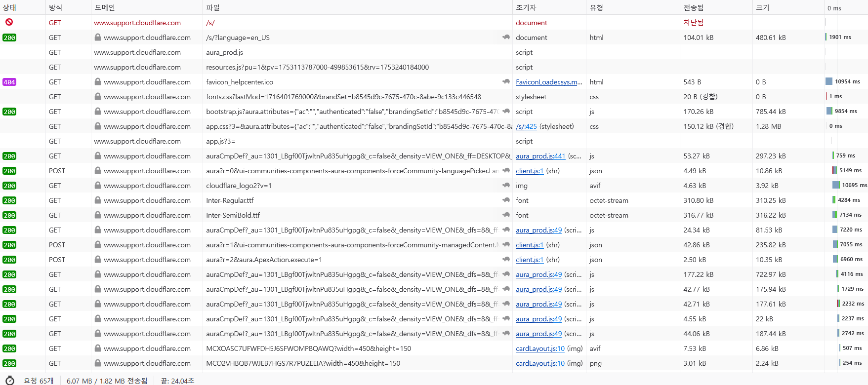Click the lock icon on the cloudflare_logo2 row
This screenshot has height=385, width=868.
pyautogui.click(x=98, y=186)
